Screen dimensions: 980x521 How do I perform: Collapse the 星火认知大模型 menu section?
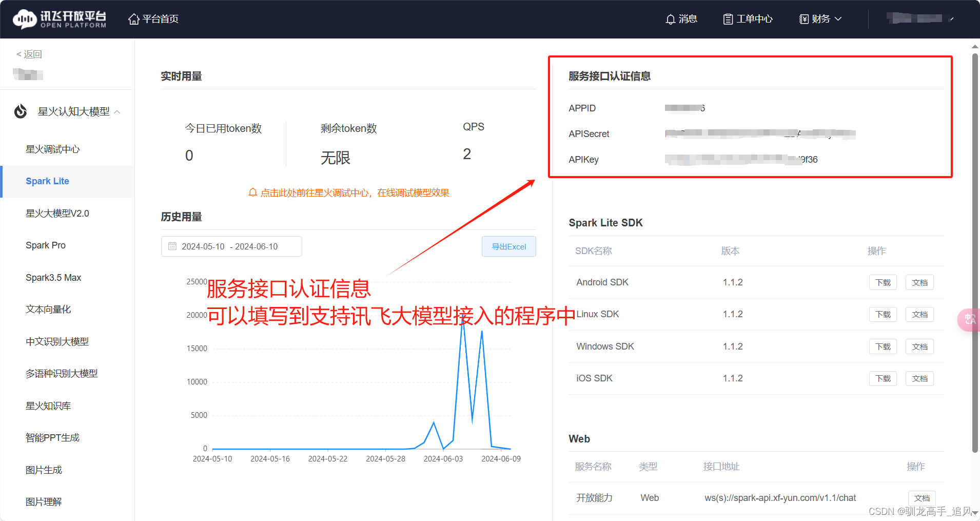(x=117, y=112)
